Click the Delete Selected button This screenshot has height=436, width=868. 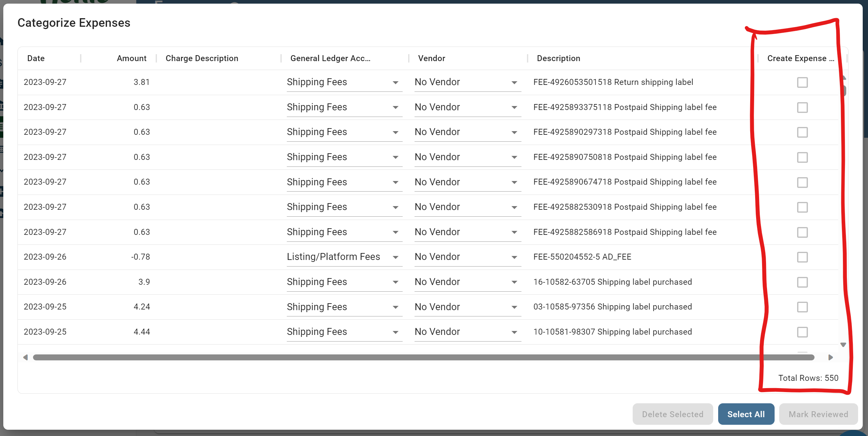[673, 414]
